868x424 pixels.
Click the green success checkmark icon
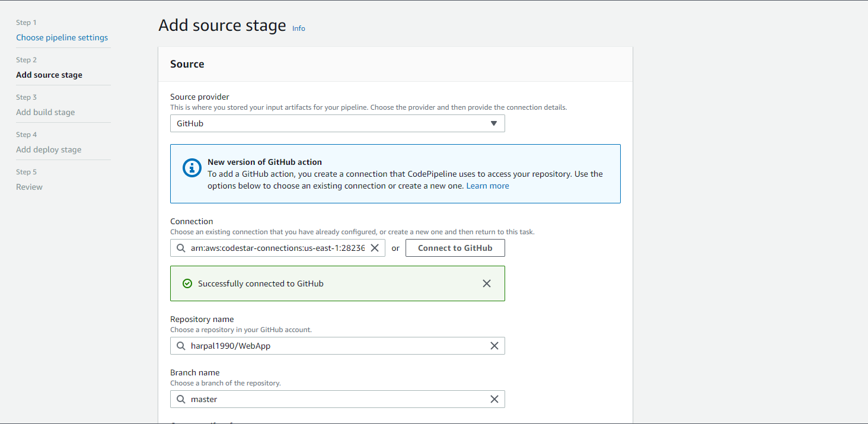[187, 283]
